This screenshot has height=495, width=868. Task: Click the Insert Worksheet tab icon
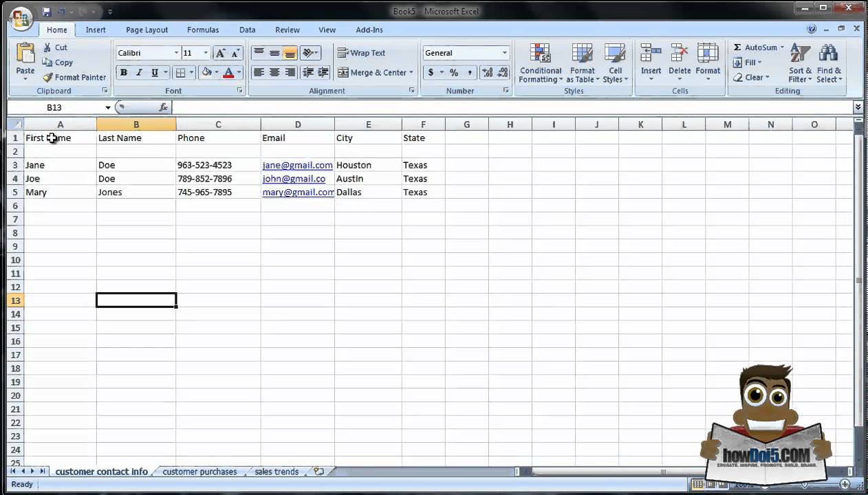tap(319, 472)
